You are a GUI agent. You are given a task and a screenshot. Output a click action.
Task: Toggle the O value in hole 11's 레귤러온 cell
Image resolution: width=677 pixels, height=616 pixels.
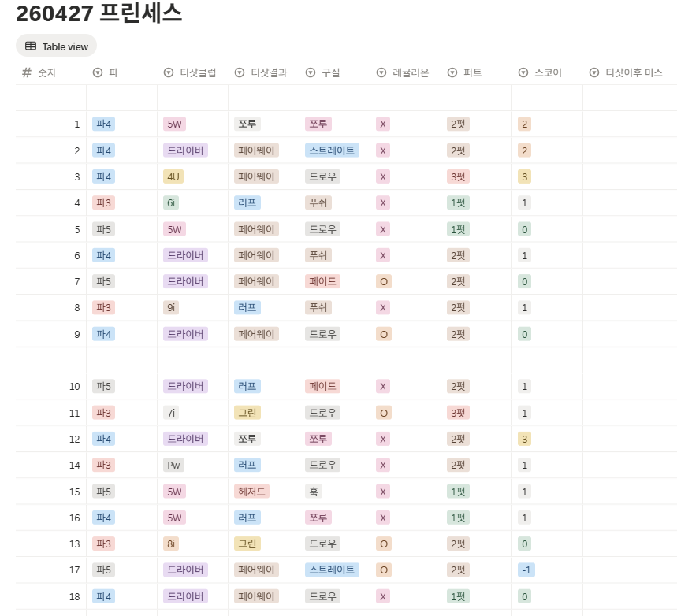pyautogui.click(x=382, y=413)
